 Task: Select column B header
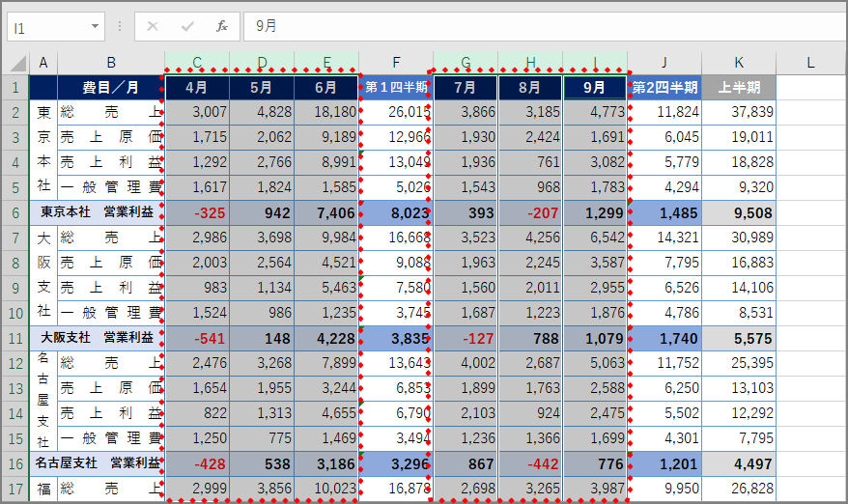pyautogui.click(x=111, y=63)
